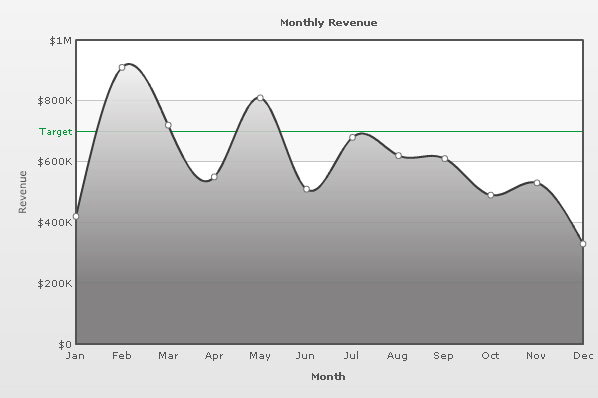
Task: Click the Nov x-axis label
Action: pos(536,356)
